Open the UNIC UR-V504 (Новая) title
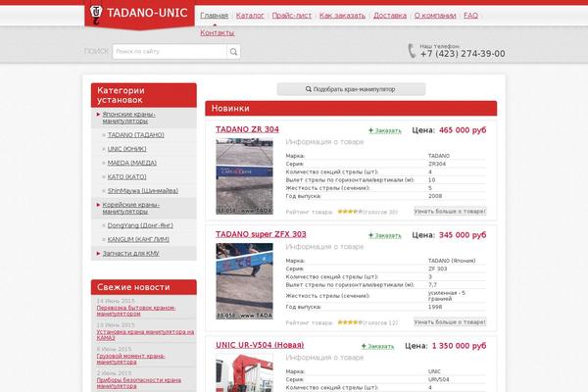The width and height of the screenshot is (588, 392). tap(260, 345)
